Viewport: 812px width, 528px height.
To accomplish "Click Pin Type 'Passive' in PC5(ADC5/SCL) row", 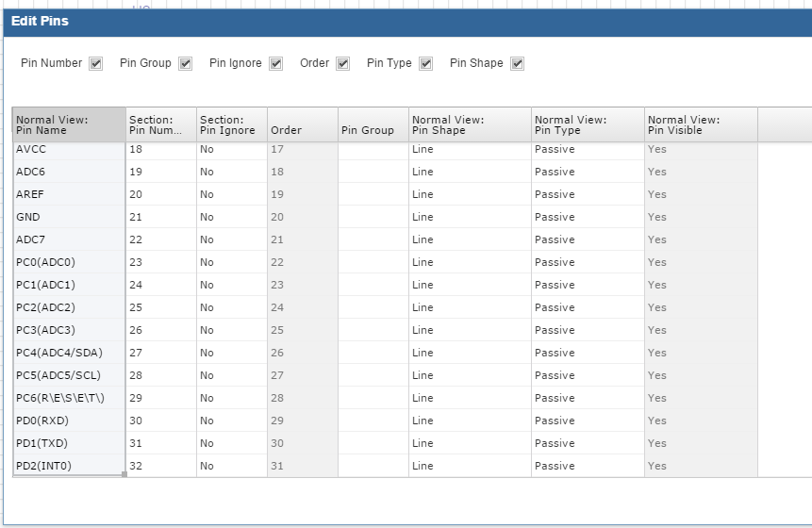I will click(x=588, y=375).
